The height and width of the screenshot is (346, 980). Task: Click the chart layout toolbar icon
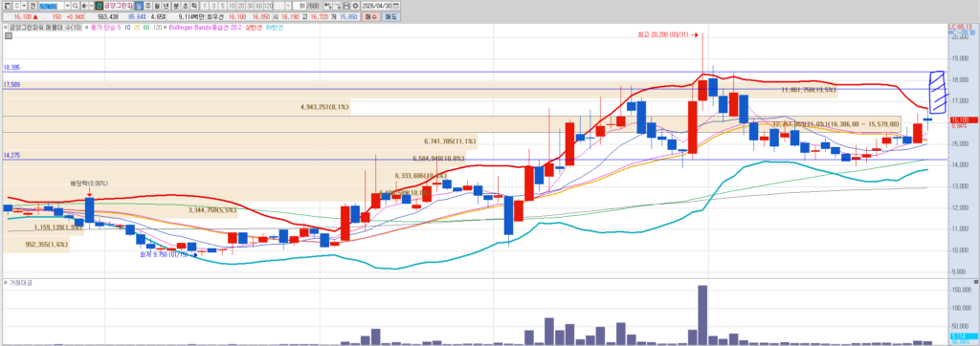(328, 6)
